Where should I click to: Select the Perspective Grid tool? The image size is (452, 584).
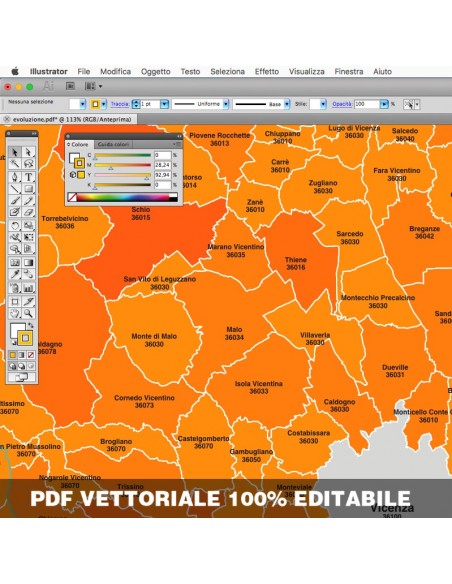(x=29, y=248)
